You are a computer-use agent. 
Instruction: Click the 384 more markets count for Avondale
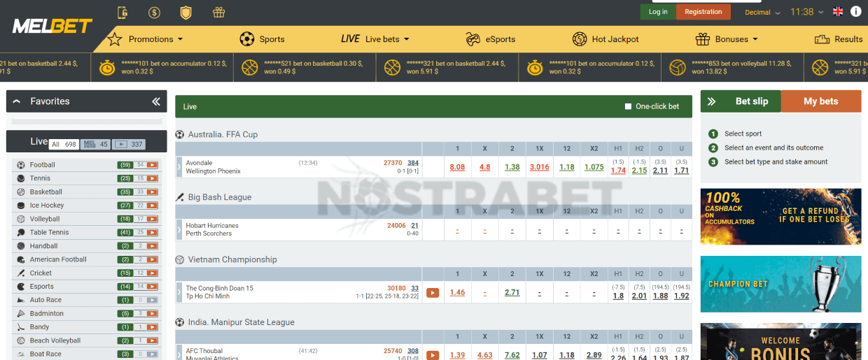[413, 163]
